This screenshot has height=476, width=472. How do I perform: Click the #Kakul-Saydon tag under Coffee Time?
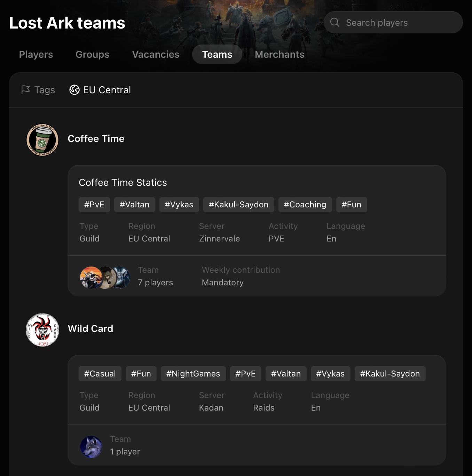(238, 205)
